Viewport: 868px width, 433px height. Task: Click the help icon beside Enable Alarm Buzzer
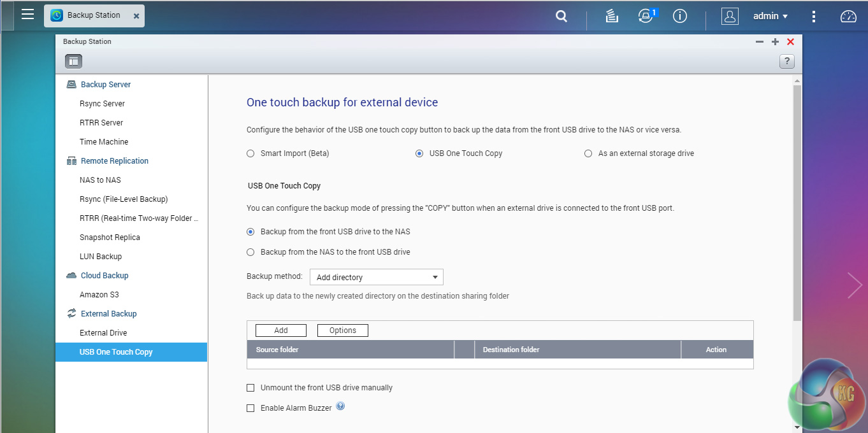pyautogui.click(x=340, y=406)
